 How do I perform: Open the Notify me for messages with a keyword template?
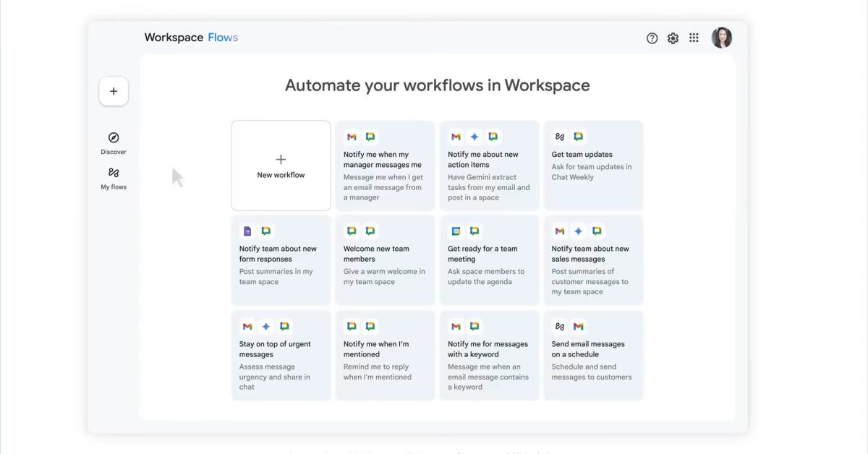[489, 354]
